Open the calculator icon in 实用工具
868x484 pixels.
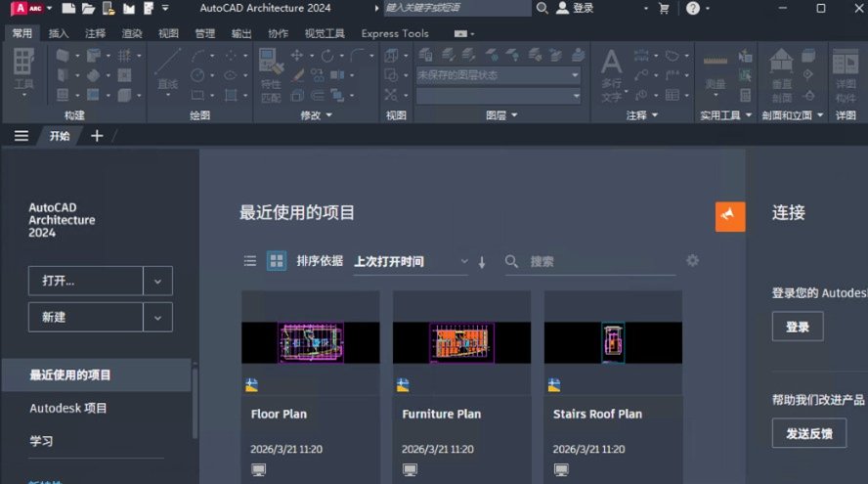click(746, 95)
